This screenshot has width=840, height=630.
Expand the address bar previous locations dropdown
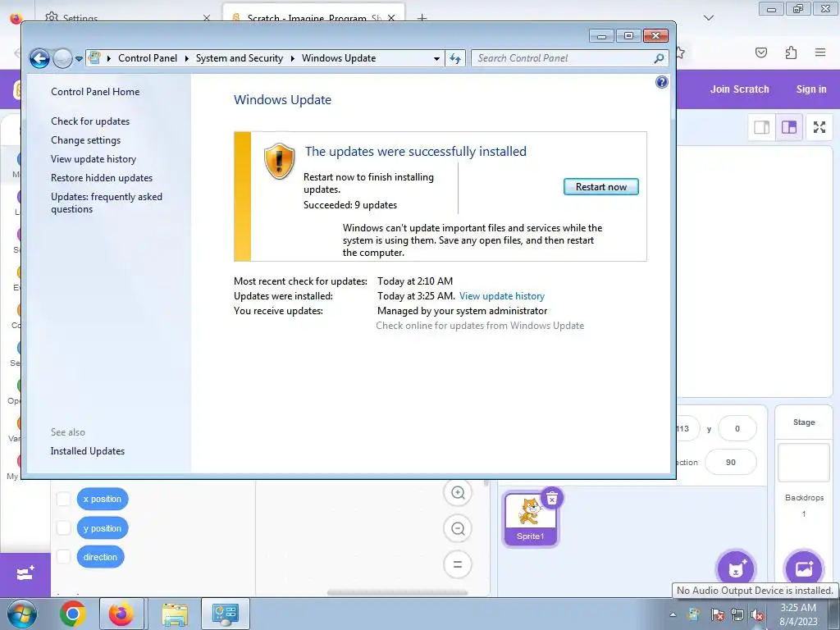[x=436, y=58]
